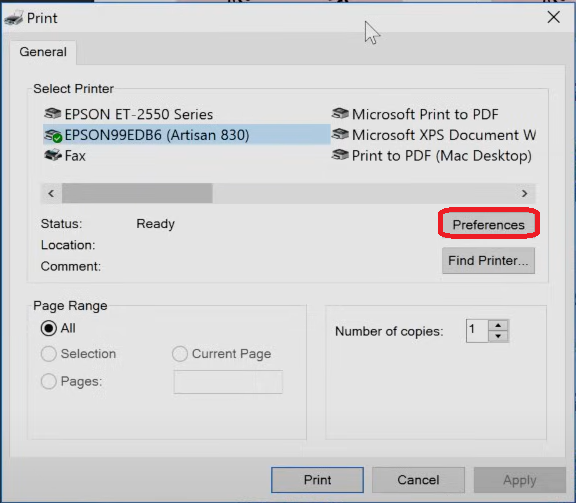
Task: Choose the Microsoft Print to PDF icon
Action: tap(340, 114)
